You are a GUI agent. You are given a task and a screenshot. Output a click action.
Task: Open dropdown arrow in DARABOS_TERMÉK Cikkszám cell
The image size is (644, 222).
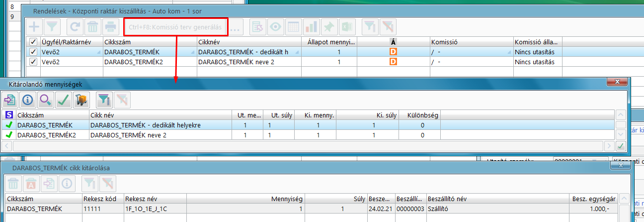pyautogui.click(x=192, y=52)
